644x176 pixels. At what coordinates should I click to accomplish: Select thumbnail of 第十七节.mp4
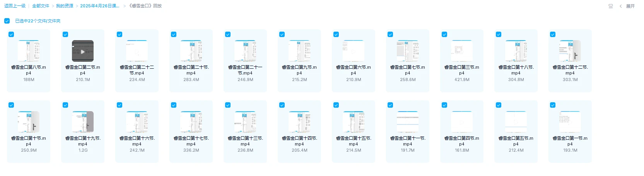(x=191, y=122)
